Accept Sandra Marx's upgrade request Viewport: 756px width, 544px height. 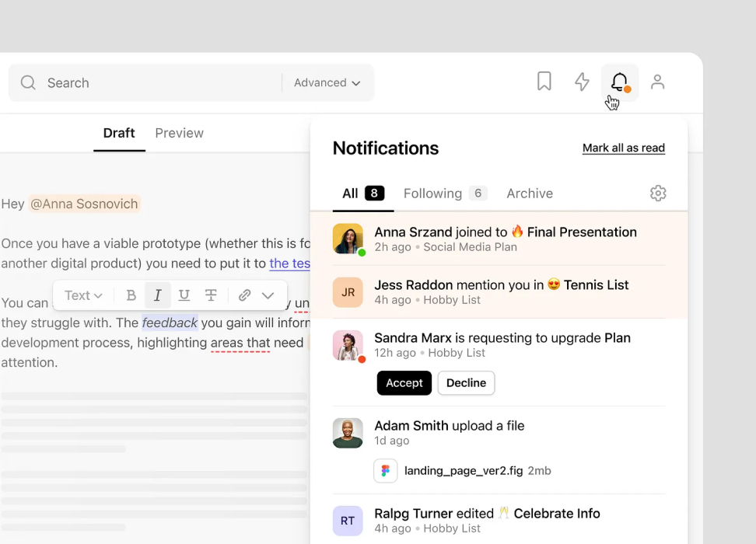[x=404, y=383]
